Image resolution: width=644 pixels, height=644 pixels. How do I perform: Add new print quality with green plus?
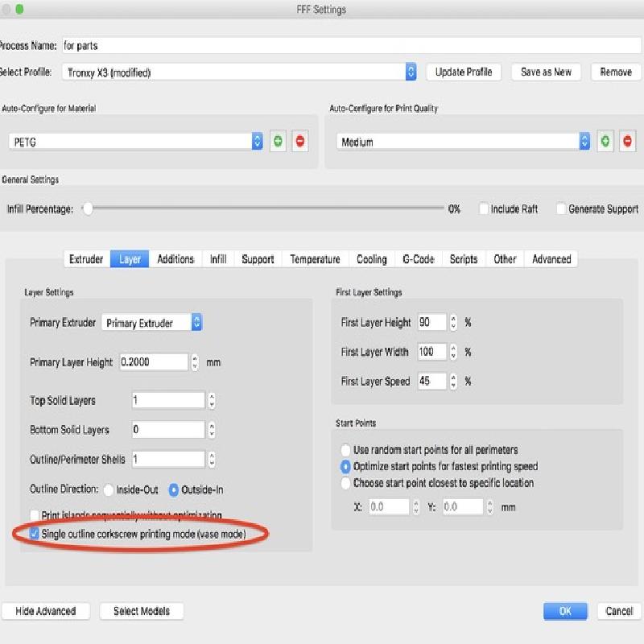click(605, 142)
